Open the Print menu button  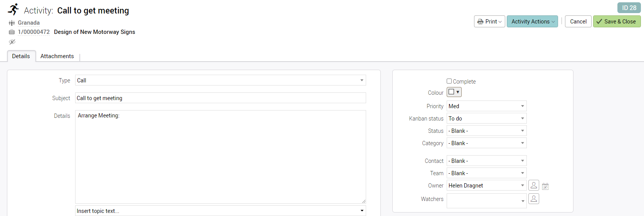489,22
